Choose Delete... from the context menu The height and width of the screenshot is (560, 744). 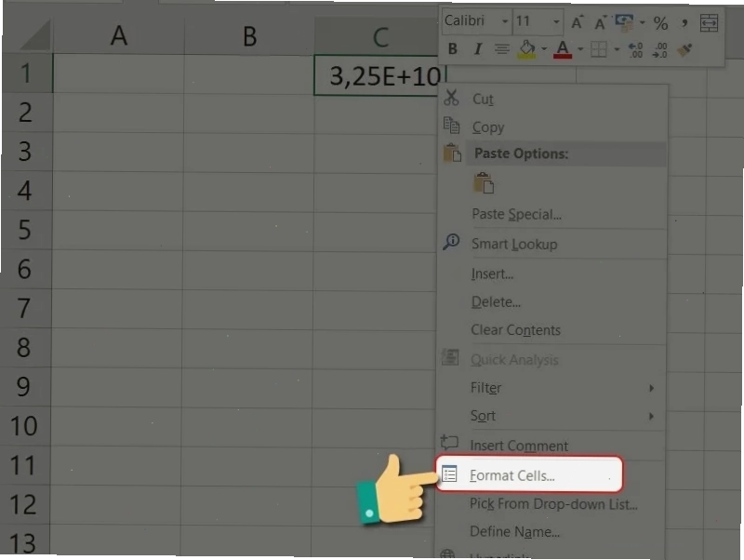[x=496, y=301]
